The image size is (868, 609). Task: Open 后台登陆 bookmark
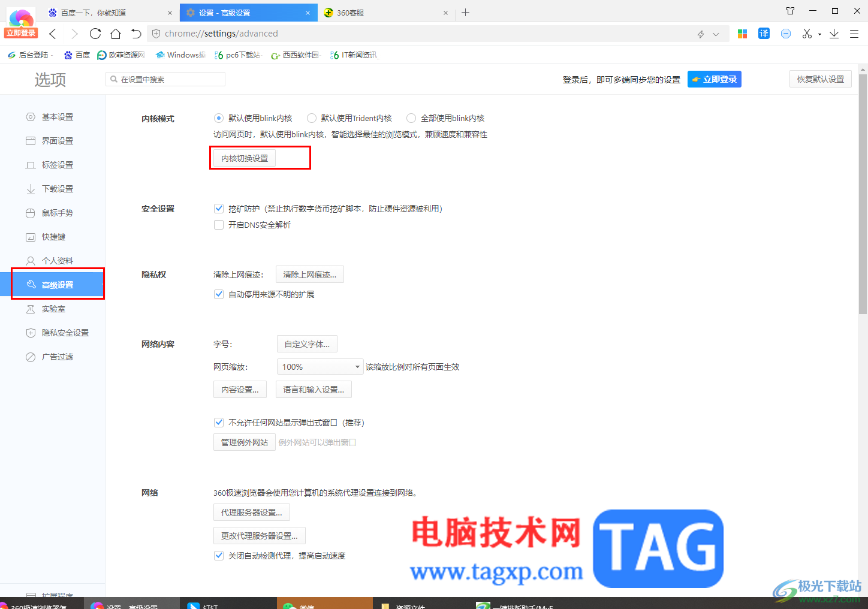(29, 55)
